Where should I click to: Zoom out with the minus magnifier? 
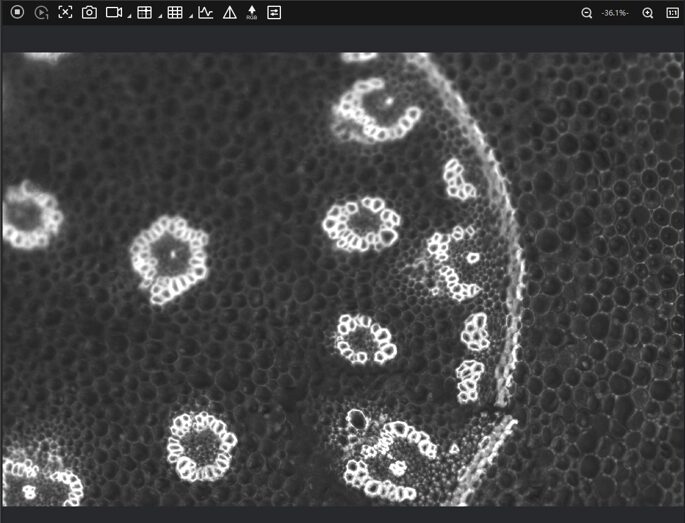(587, 13)
